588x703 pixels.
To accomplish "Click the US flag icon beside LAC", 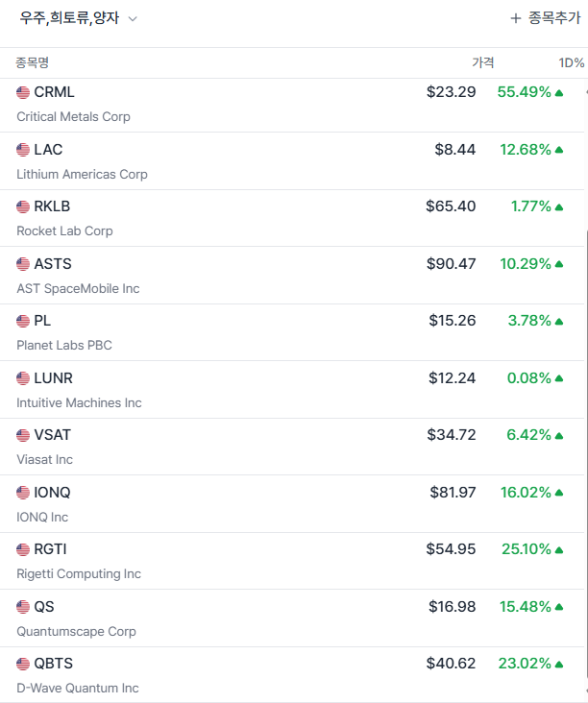I will (23, 150).
